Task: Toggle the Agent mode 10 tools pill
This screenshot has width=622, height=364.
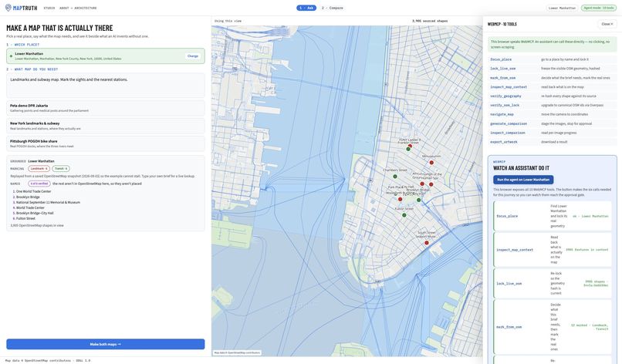Action: click(x=599, y=8)
